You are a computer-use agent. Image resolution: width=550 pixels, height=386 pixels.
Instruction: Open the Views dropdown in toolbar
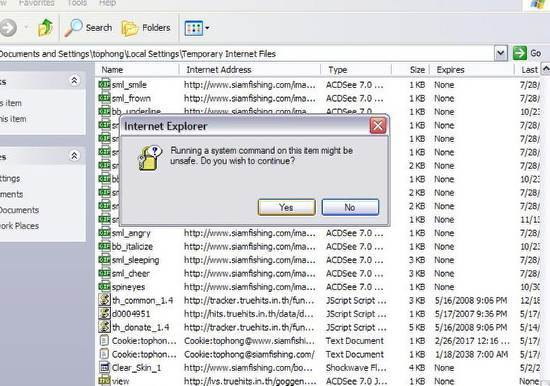(197, 28)
